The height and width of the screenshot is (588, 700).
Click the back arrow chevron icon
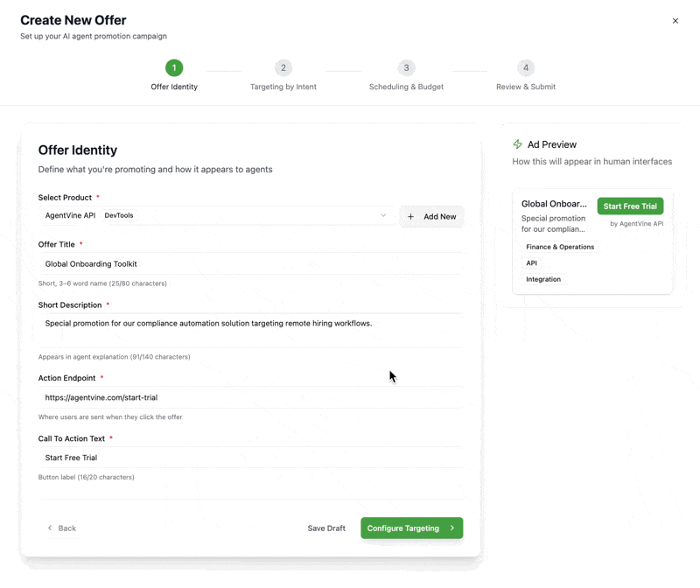50,528
